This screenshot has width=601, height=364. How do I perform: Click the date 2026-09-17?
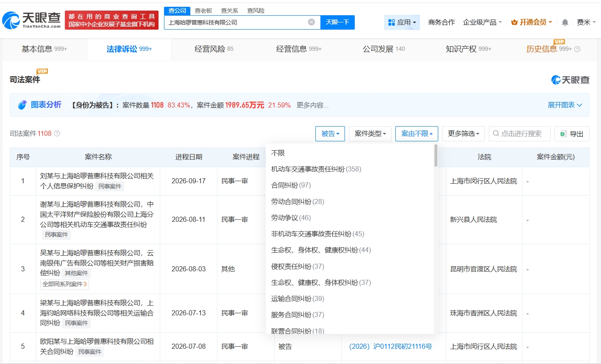[x=189, y=181]
